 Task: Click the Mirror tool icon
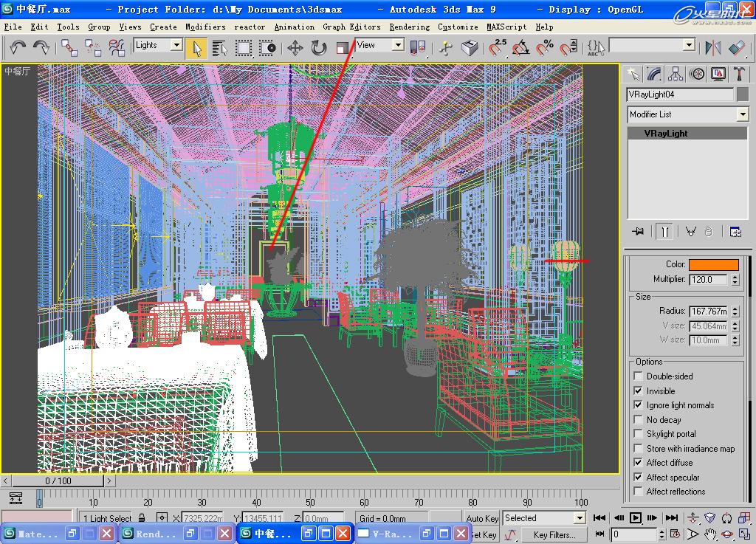(712, 48)
